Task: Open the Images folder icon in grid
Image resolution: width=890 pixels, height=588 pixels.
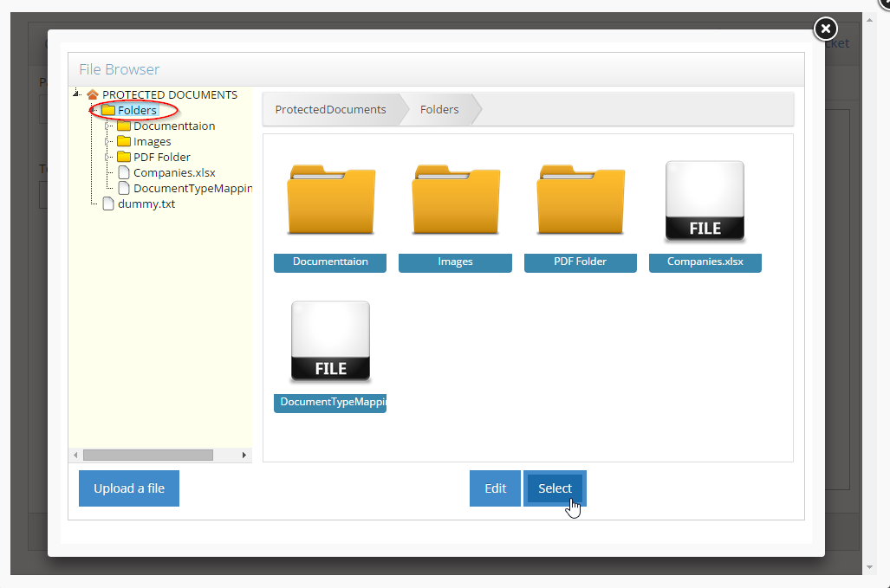Action: pyautogui.click(x=455, y=201)
